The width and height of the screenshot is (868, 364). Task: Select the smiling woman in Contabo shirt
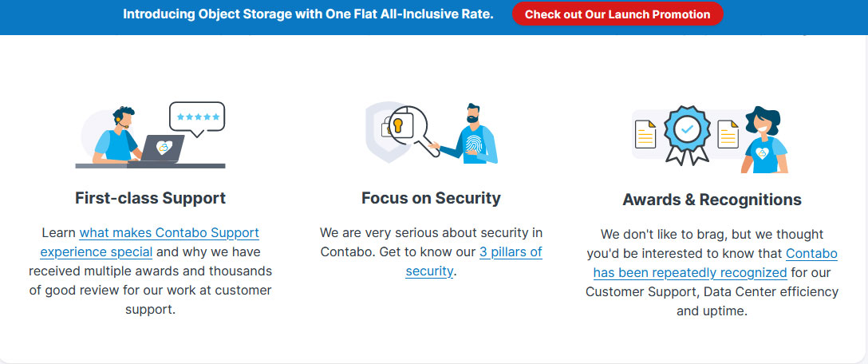[764, 140]
